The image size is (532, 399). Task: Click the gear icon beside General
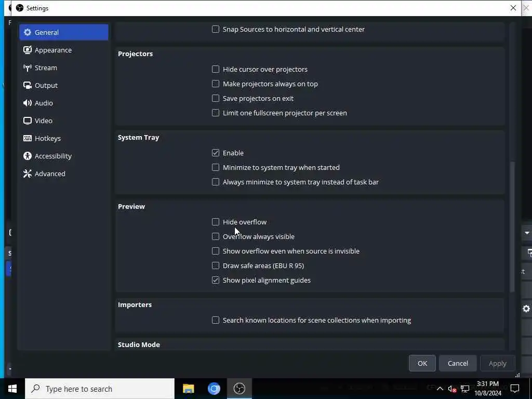(x=28, y=32)
